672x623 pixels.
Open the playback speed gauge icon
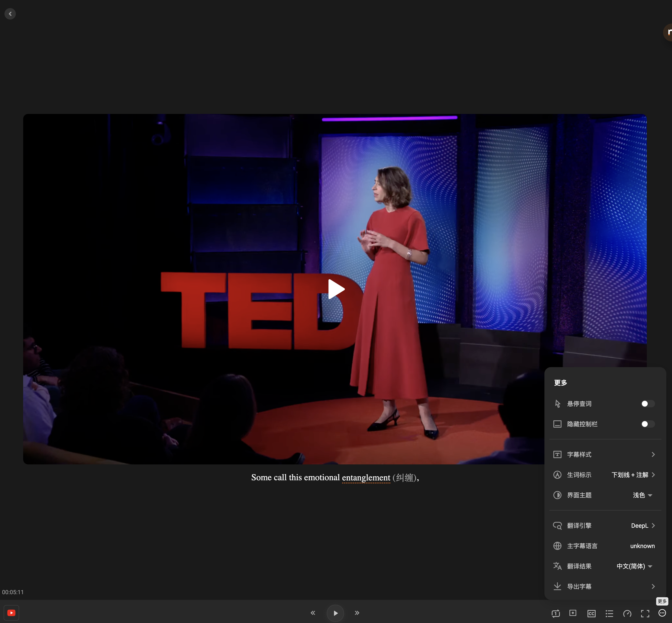(627, 613)
